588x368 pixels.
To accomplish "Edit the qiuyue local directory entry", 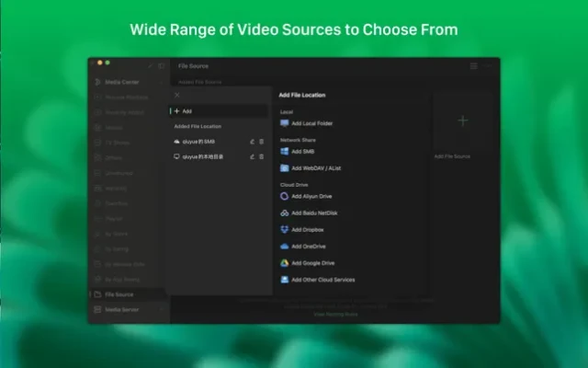I will click(252, 157).
